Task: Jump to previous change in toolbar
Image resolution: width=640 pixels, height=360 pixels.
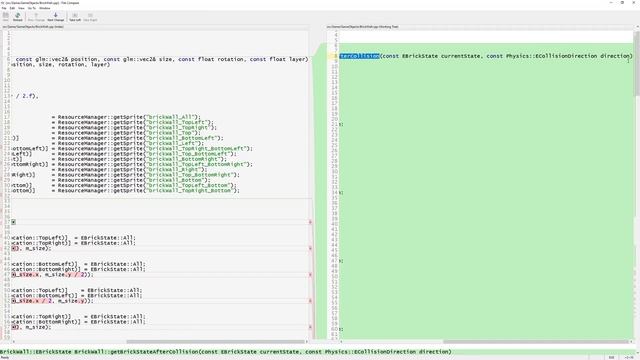Action: click(36, 17)
